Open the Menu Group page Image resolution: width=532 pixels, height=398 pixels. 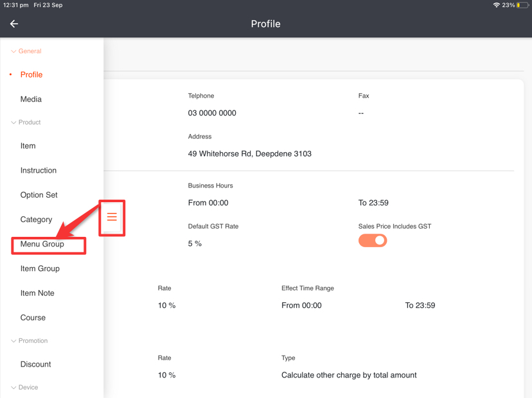click(42, 244)
